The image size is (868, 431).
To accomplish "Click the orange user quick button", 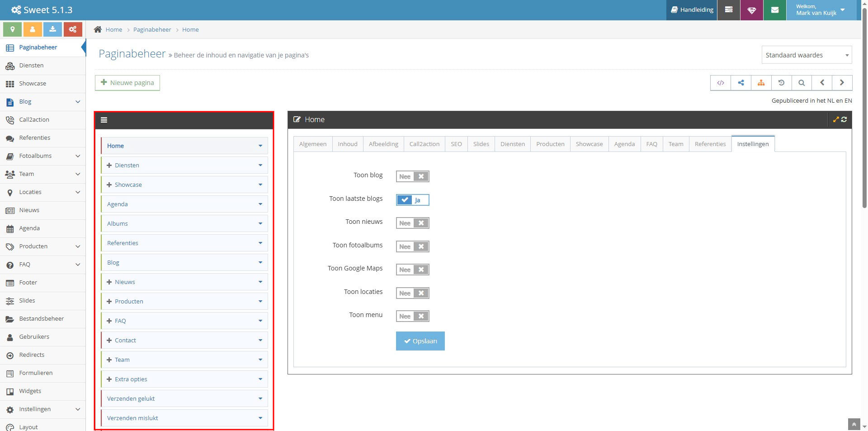I will [33, 29].
